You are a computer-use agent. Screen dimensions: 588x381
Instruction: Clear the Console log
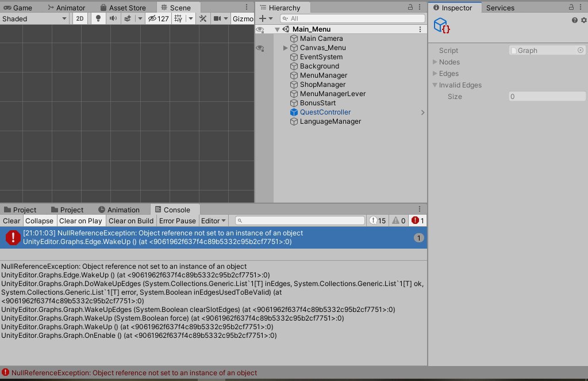11,221
